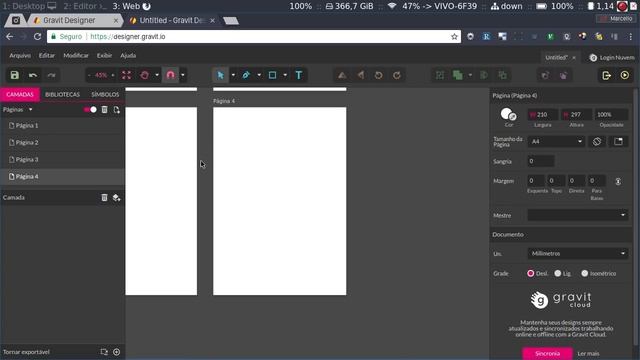The height and width of the screenshot is (360, 640).
Task: Open the Editar menu
Action: 47,56
